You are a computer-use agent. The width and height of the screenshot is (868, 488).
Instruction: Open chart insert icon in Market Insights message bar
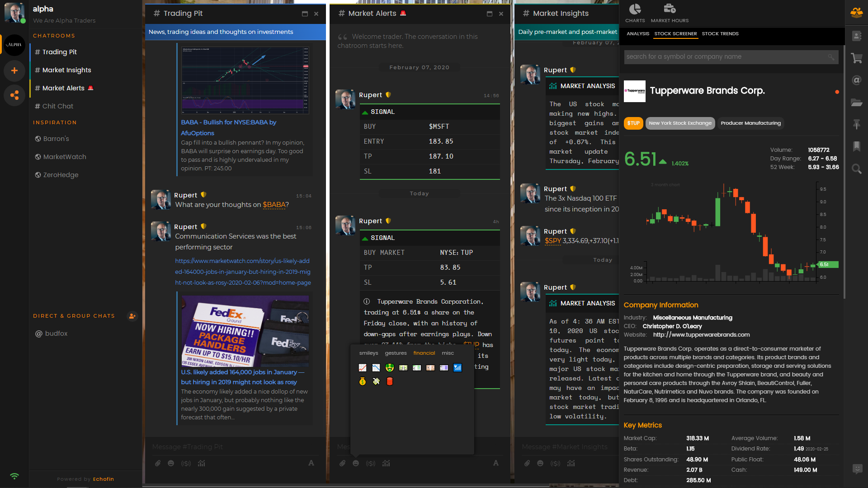[x=571, y=463]
